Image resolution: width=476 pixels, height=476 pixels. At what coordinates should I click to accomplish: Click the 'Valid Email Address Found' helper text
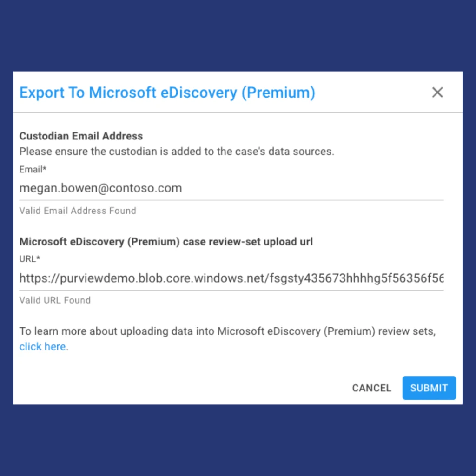(x=78, y=211)
